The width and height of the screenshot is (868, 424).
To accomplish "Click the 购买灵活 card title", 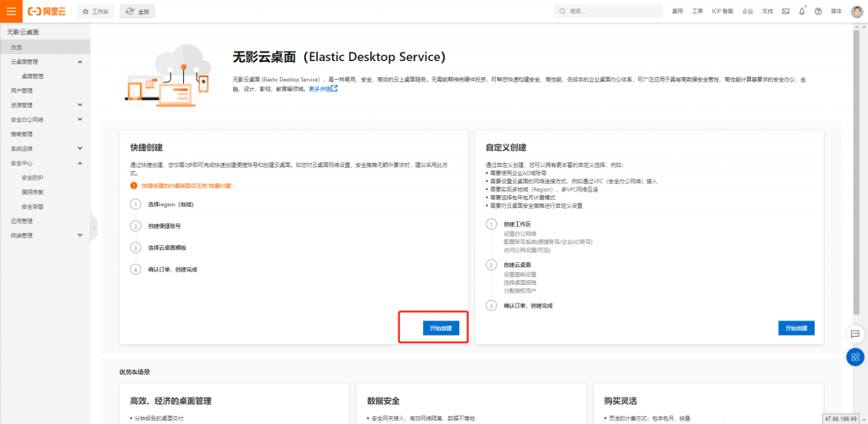I will coord(620,401).
